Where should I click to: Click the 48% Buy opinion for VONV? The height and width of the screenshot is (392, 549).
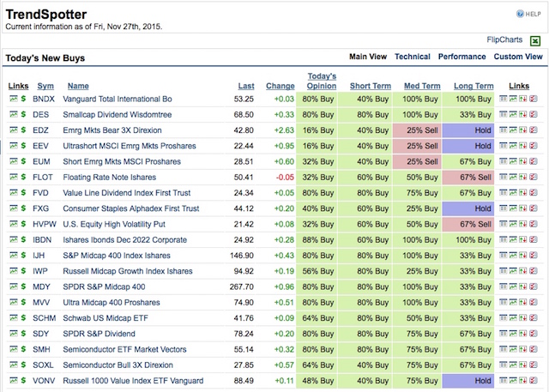[x=318, y=381]
